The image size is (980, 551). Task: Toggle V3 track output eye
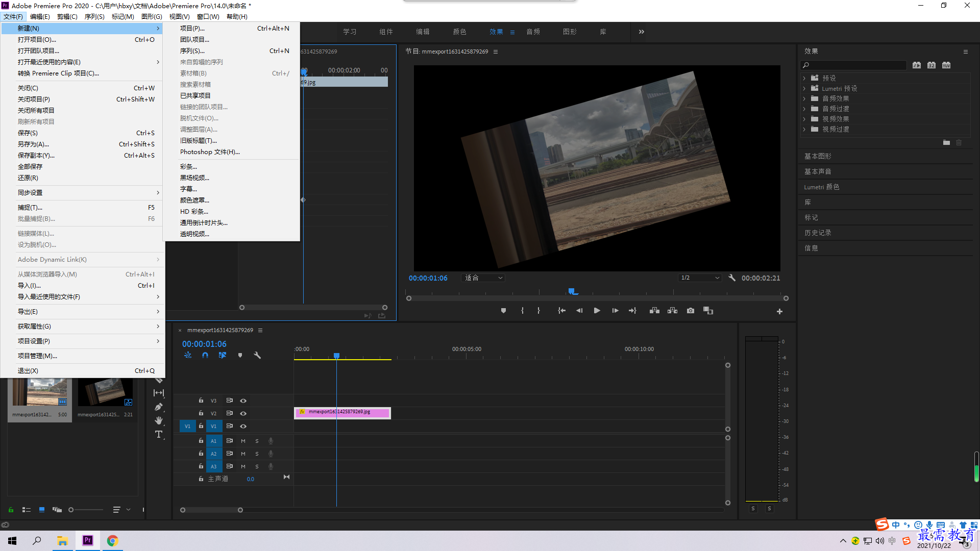coord(243,400)
